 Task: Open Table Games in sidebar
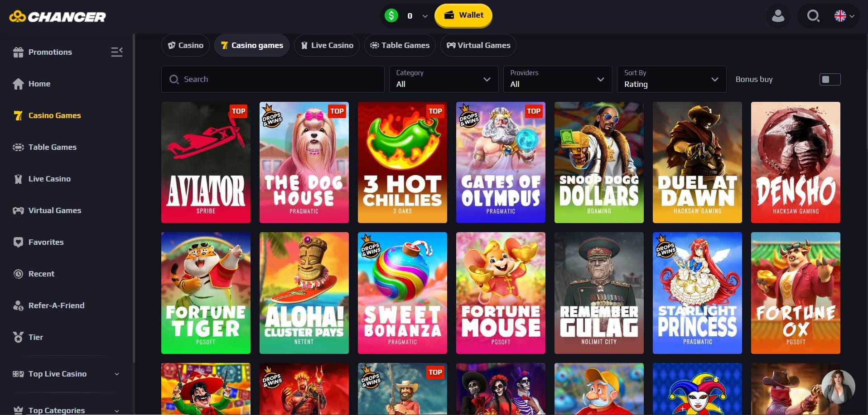tap(52, 147)
